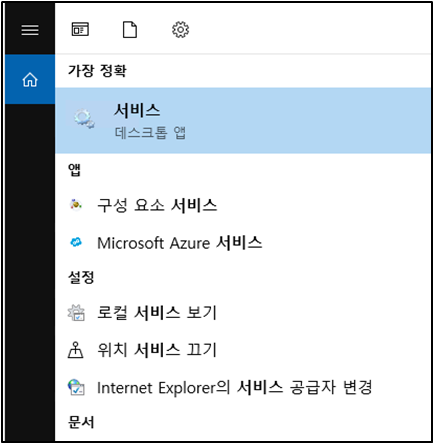The height and width of the screenshot is (444, 434).
Task: Open the hamburger menu in the search panel
Action: 30,30
